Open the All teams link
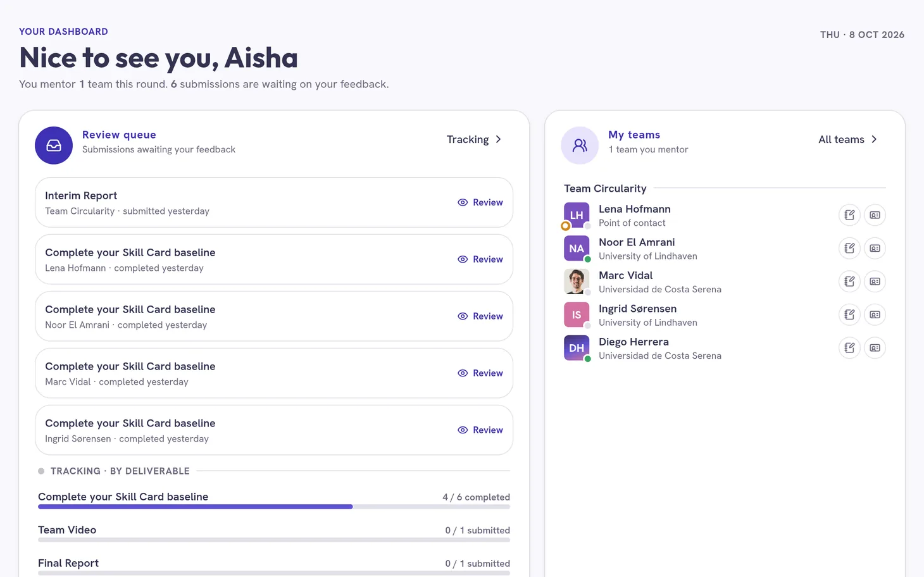924x577 pixels. (x=848, y=139)
